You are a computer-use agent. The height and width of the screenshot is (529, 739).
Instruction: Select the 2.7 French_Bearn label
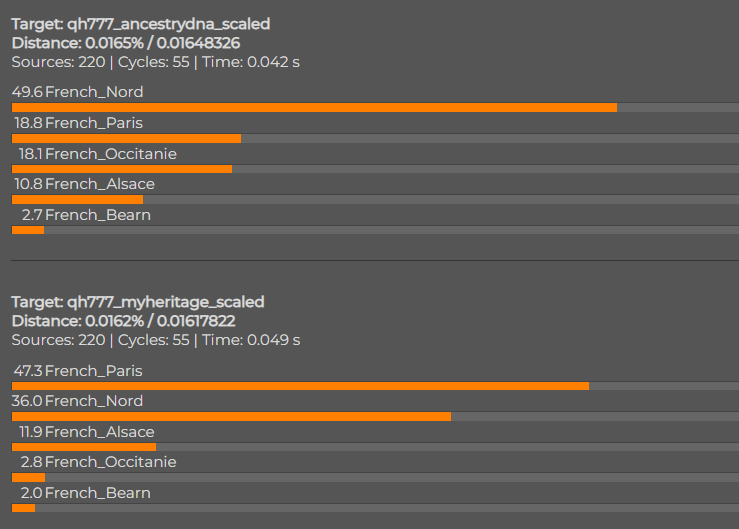(86, 215)
